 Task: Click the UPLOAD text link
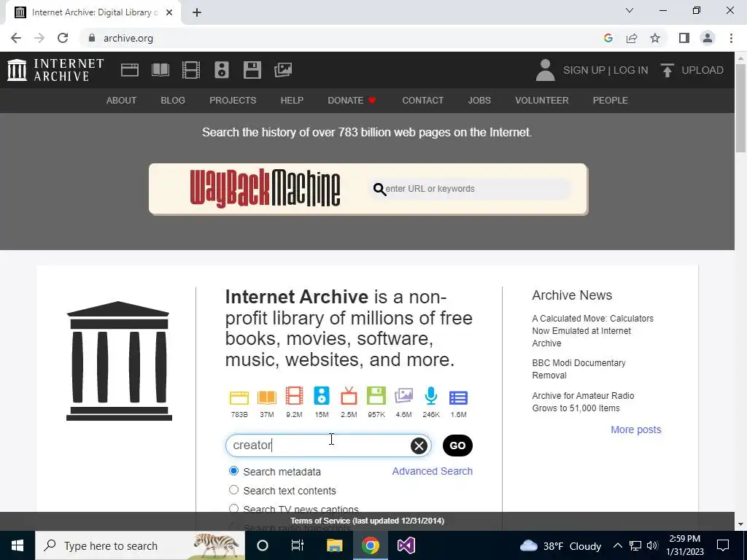click(703, 70)
